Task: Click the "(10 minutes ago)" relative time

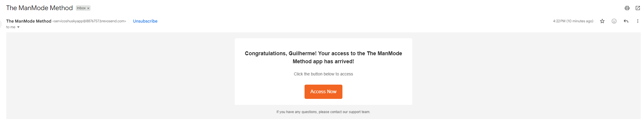Action: (x=580, y=21)
